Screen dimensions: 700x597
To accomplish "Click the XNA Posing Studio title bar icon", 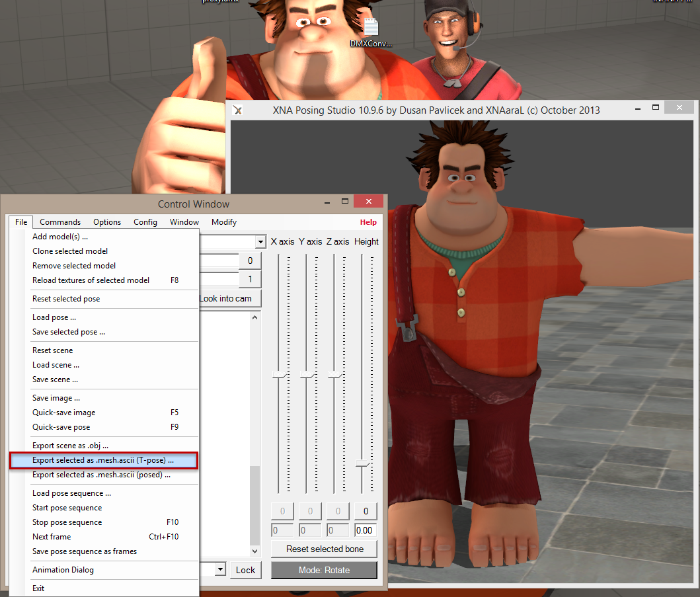I will 238,110.
